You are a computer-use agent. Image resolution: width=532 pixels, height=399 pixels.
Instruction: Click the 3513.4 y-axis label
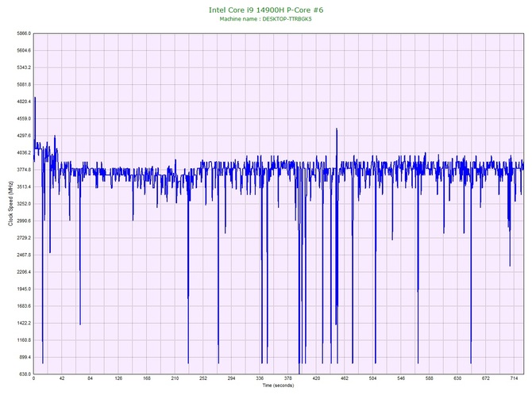tap(24, 186)
